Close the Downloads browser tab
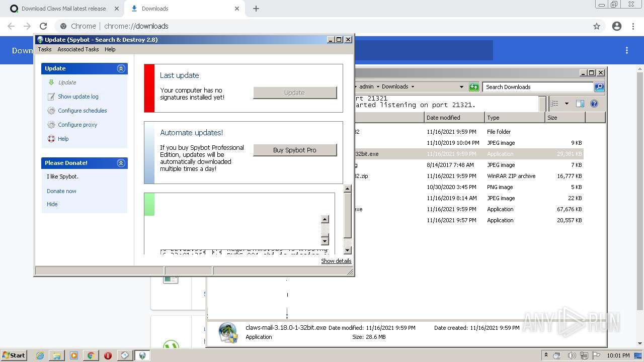The image size is (644, 362). coord(237,9)
